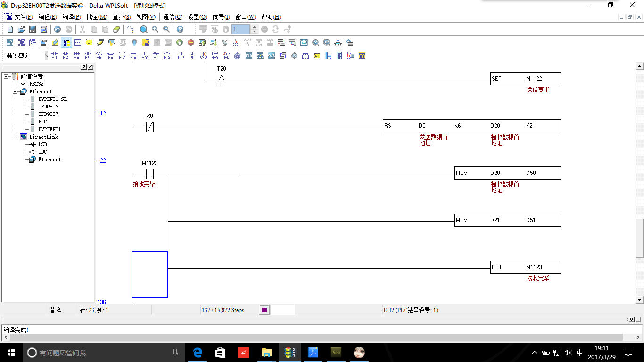Select the DVPEN01-SL tree item
The image size is (644, 362).
tap(52, 99)
